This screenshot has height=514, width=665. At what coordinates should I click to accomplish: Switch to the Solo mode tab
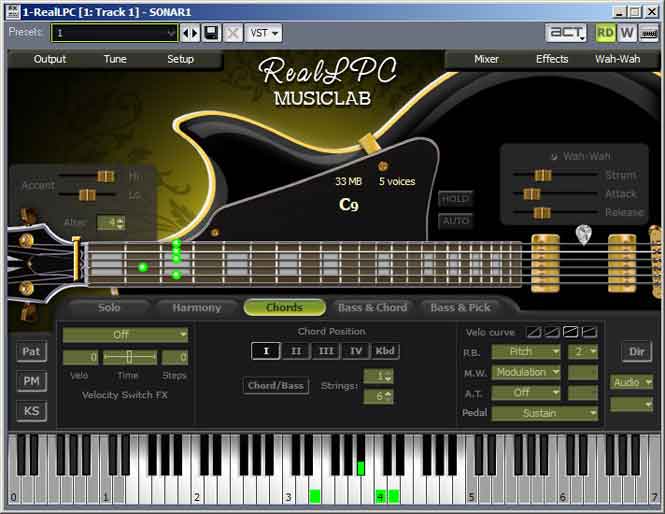point(109,307)
